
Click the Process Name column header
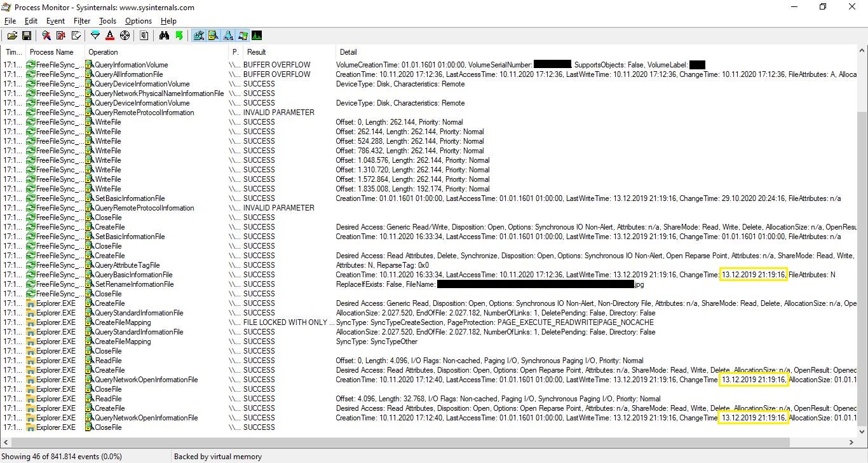point(55,52)
